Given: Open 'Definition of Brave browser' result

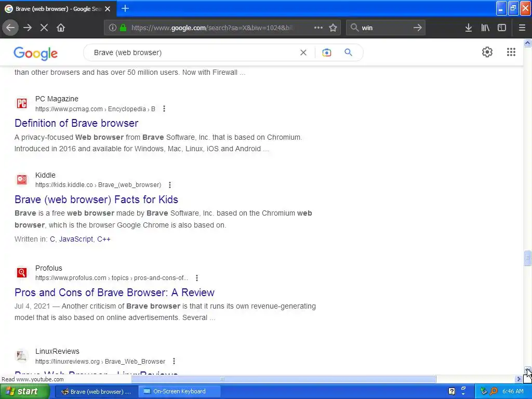Looking at the screenshot, I should 76,123.
